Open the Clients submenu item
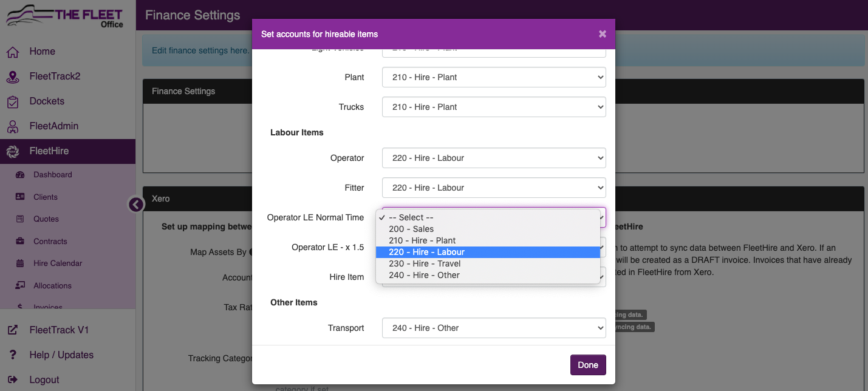Screen dimensions: 868x391 46,197
